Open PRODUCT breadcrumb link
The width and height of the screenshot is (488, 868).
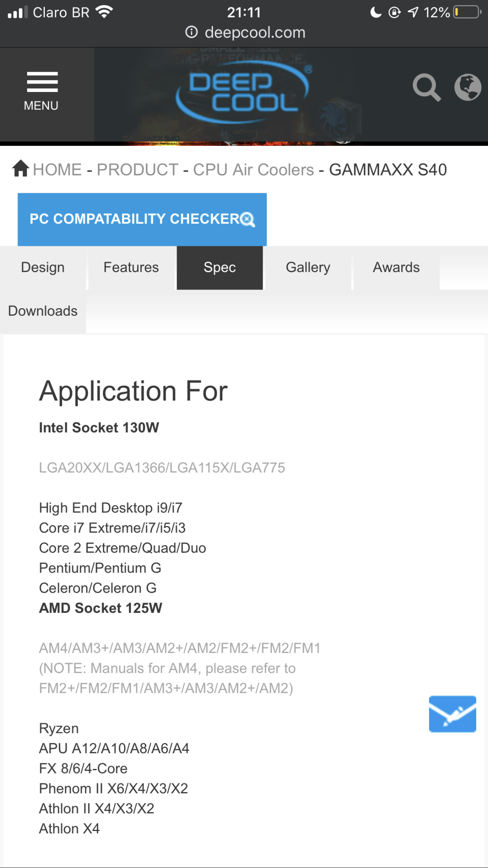click(x=138, y=170)
